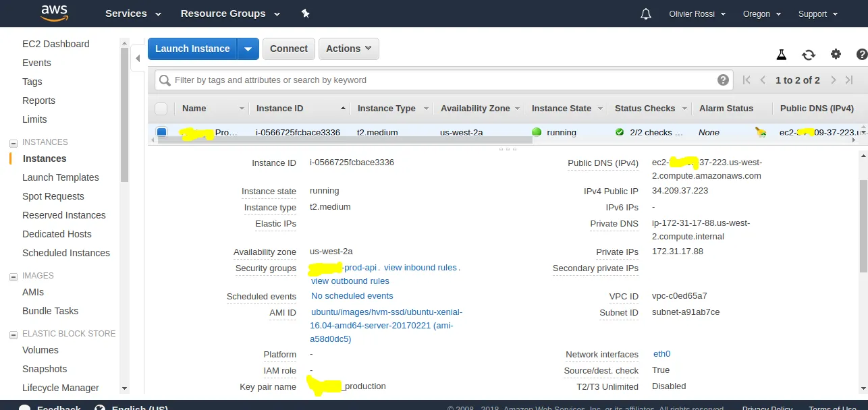This screenshot has width=868, height=410.
Task: Click the filter search help icon
Action: coord(724,80)
